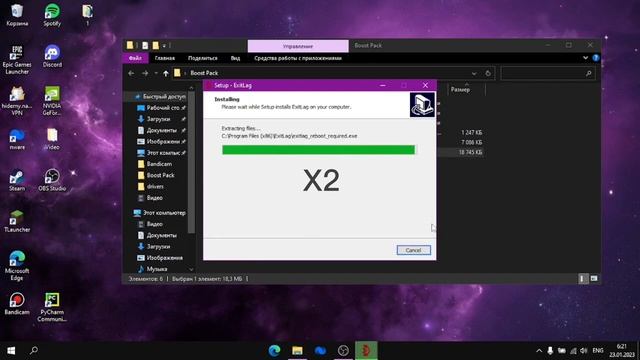Select the pinned Документы in Quick access
Screen dimensions: 640x360
point(162,130)
